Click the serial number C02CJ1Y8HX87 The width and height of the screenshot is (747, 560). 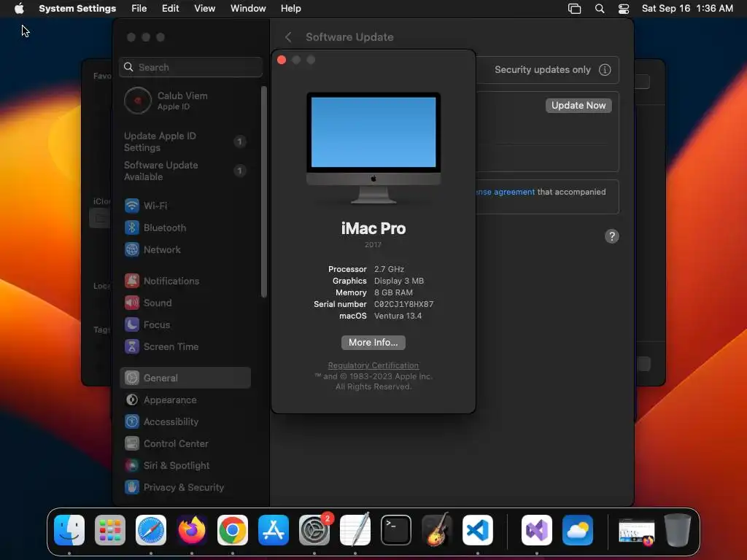pyautogui.click(x=404, y=304)
